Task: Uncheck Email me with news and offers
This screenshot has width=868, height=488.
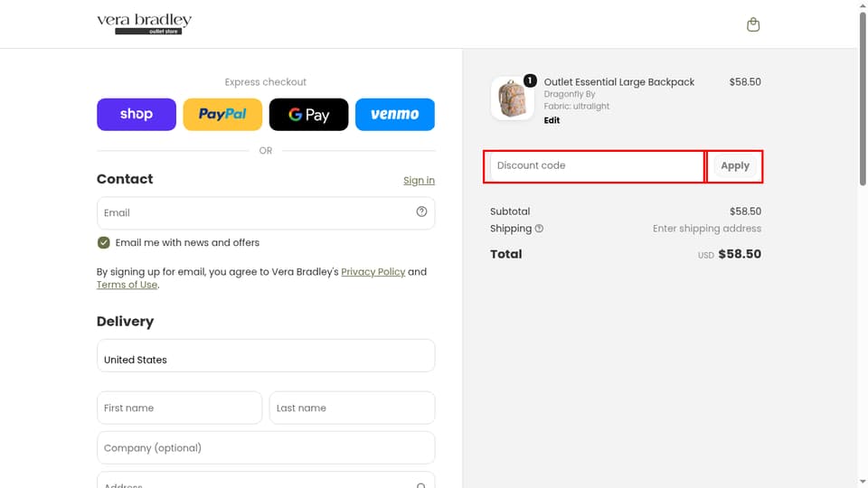Action: point(103,243)
